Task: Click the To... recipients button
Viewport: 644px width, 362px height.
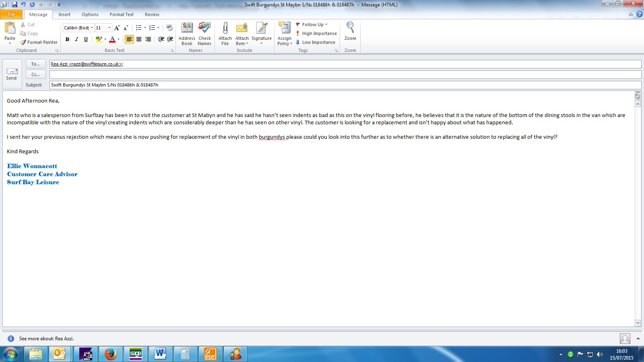Action: (x=36, y=64)
